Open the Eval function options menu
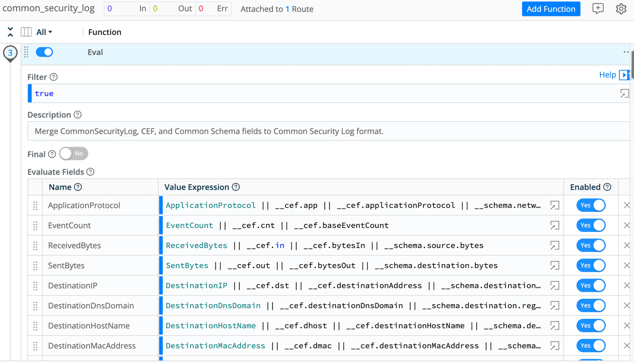The width and height of the screenshot is (634, 364). coord(626,52)
